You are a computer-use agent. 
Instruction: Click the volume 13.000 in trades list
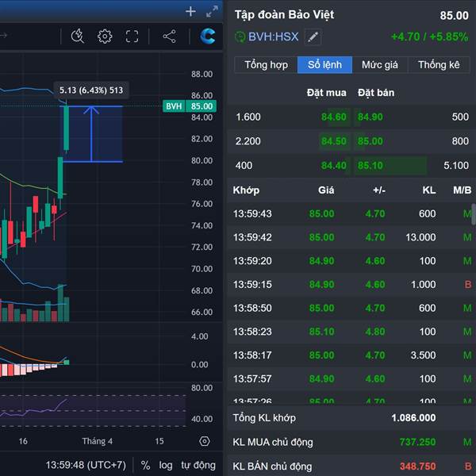[420, 237]
